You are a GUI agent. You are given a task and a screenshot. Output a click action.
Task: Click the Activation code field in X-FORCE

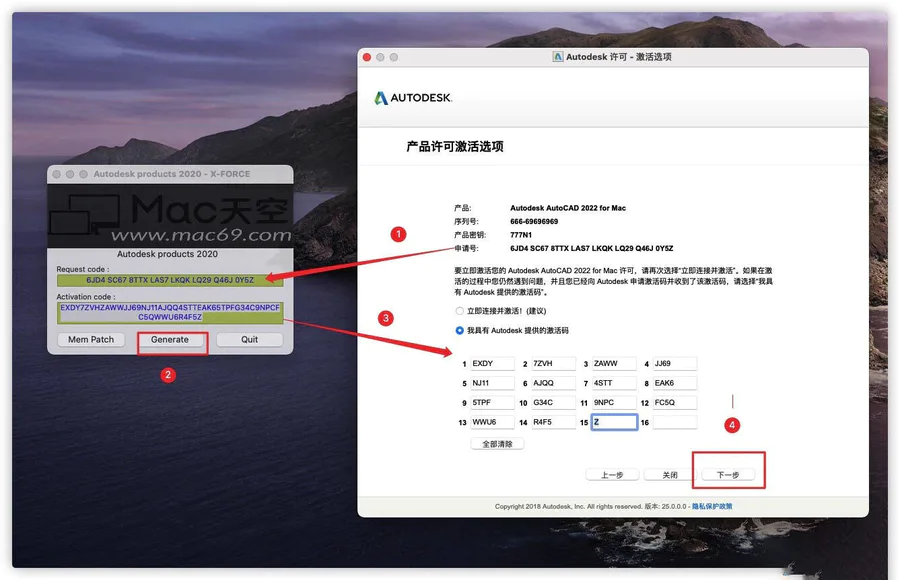point(170,312)
